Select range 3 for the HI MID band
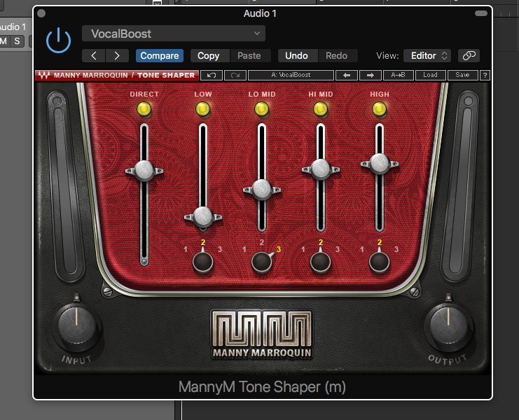519x420 pixels. (338, 249)
